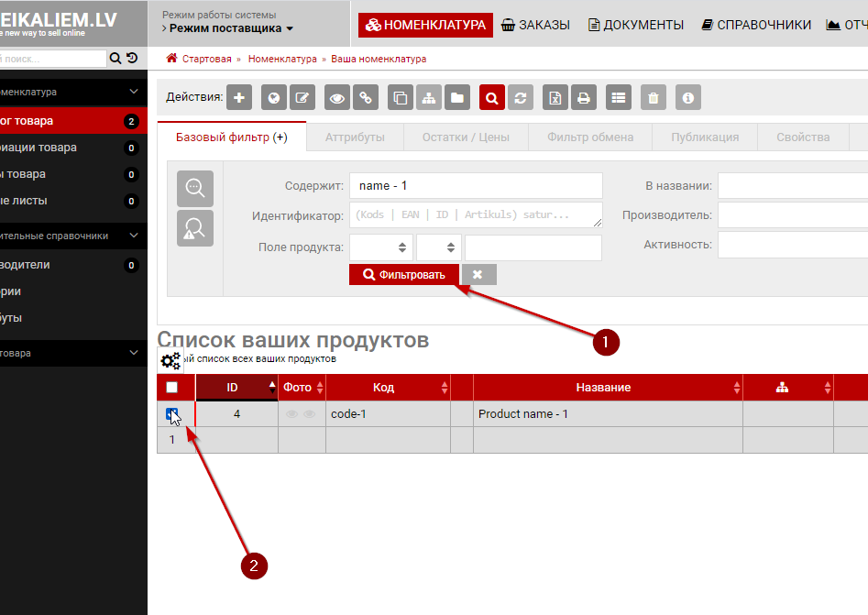Toggle checkbox for product row ID 4

coord(172,414)
